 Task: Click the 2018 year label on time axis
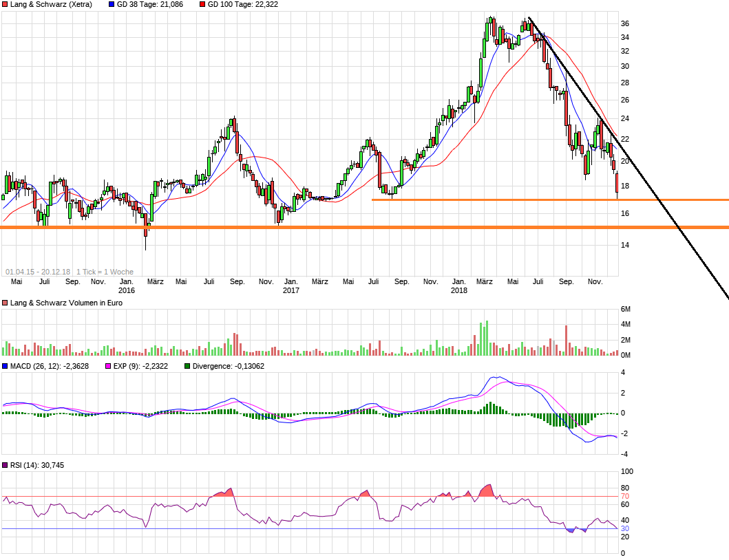pos(459,290)
